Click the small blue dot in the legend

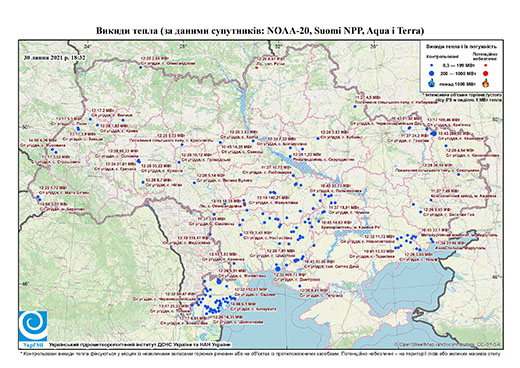click(x=432, y=66)
